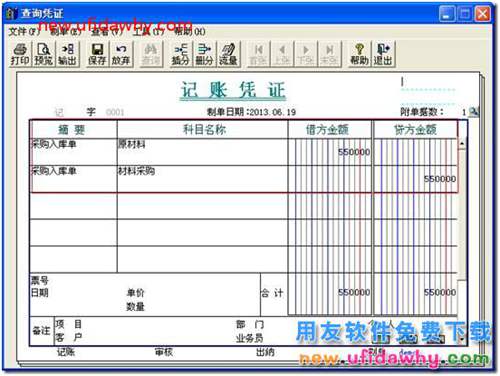Click the 部门 field label
The width and height of the screenshot is (500, 376).
250,324
